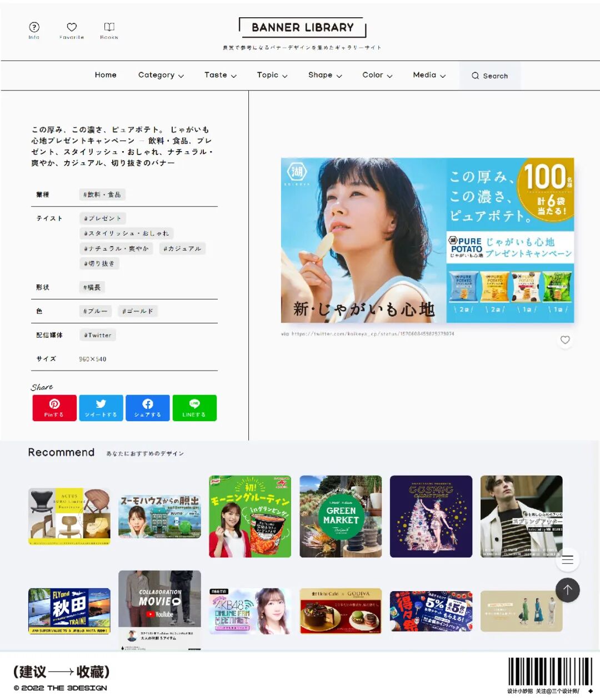Open the ズーモハウスからの脱出 banner thumbnail
The height and width of the screenshot is (700, 600).
tap(160, 517)
